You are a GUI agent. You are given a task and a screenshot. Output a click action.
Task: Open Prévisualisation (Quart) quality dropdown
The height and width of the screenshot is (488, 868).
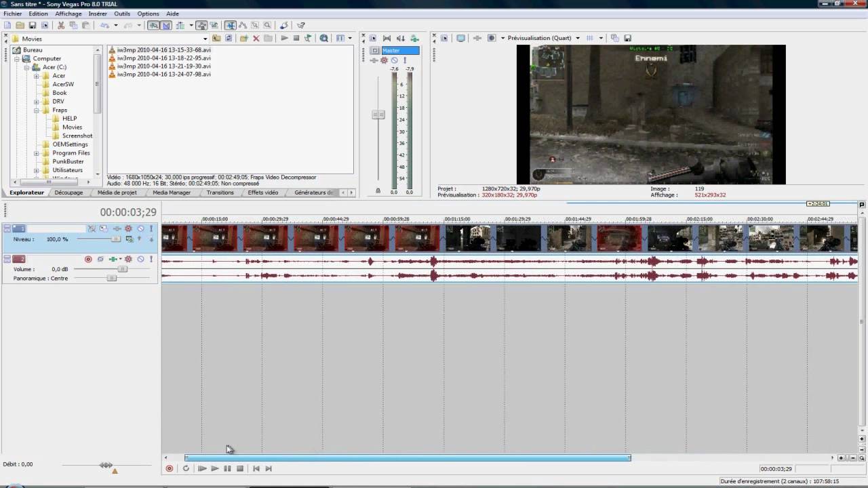[578, 38]
